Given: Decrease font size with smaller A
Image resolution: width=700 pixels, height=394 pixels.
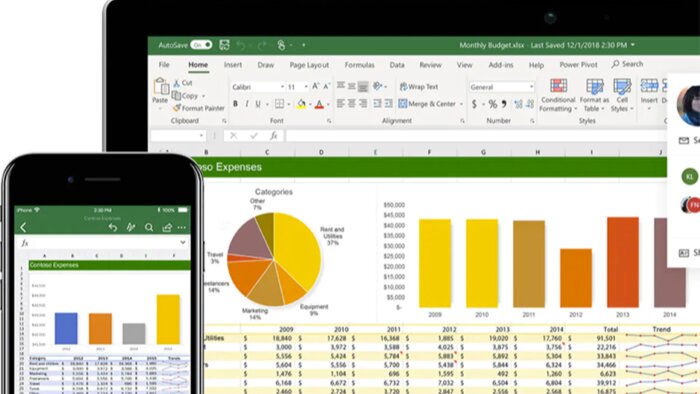Looking at the screenshot, I should pos(326,87).
